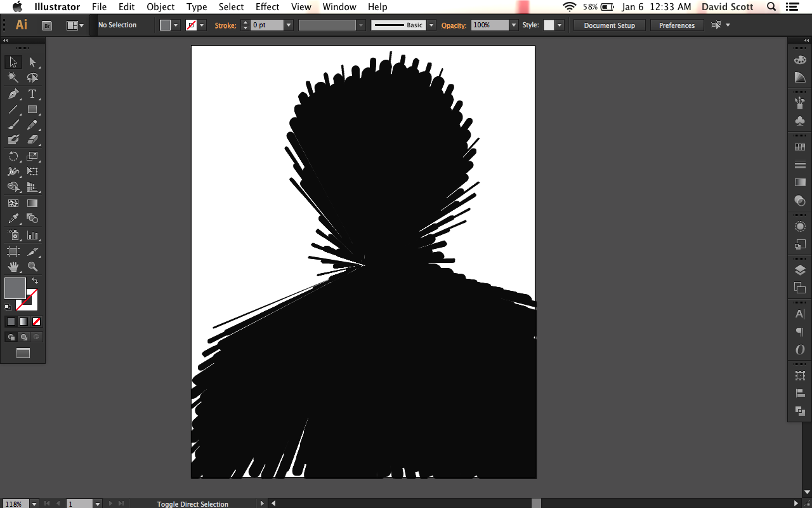Viewport: 812px width, 508px height.
Task: Open the Layers panel icon
Action: point(800,270)
